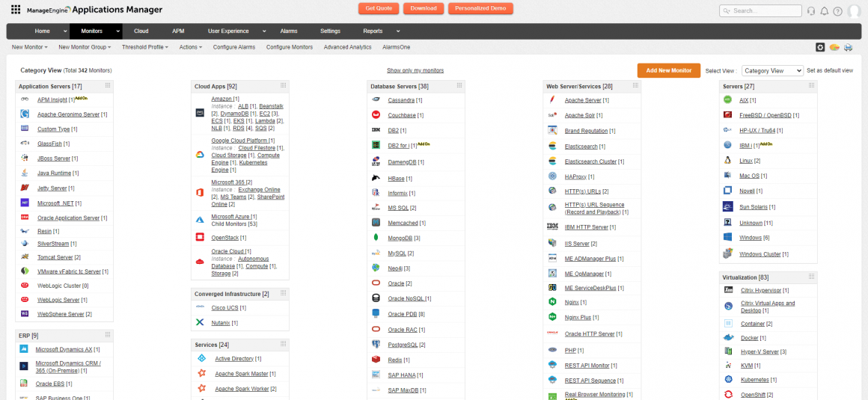Click Show only my monitors link

click(415, 70)
